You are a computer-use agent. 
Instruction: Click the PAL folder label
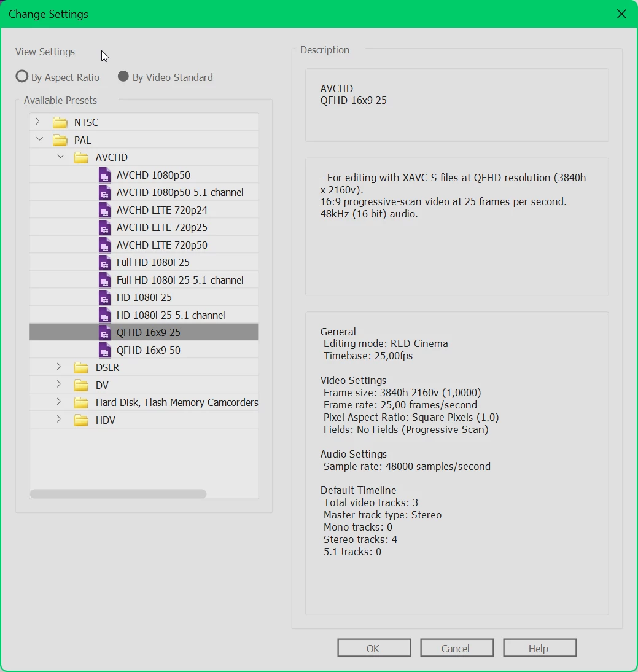(83, 141)
